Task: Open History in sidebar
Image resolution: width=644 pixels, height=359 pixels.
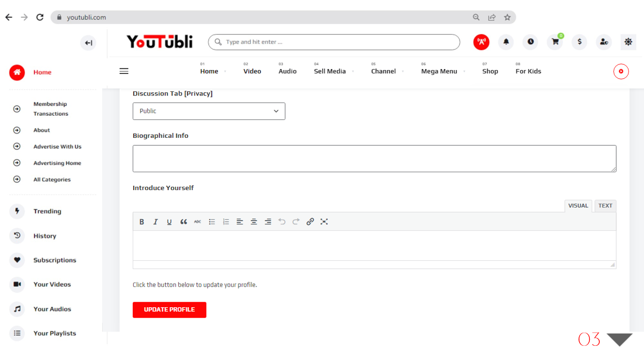Action: pos(45,236)
